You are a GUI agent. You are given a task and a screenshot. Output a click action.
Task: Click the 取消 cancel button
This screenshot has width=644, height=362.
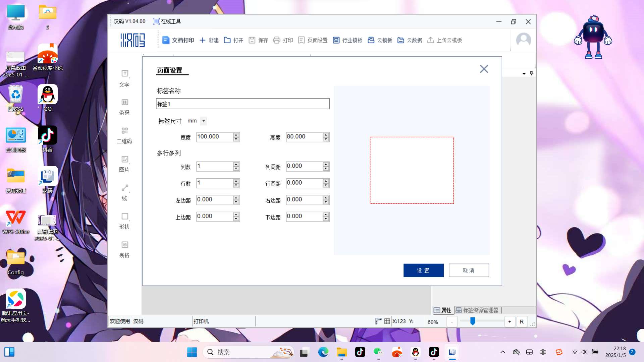pyautogui.click(x=469, y=270)
